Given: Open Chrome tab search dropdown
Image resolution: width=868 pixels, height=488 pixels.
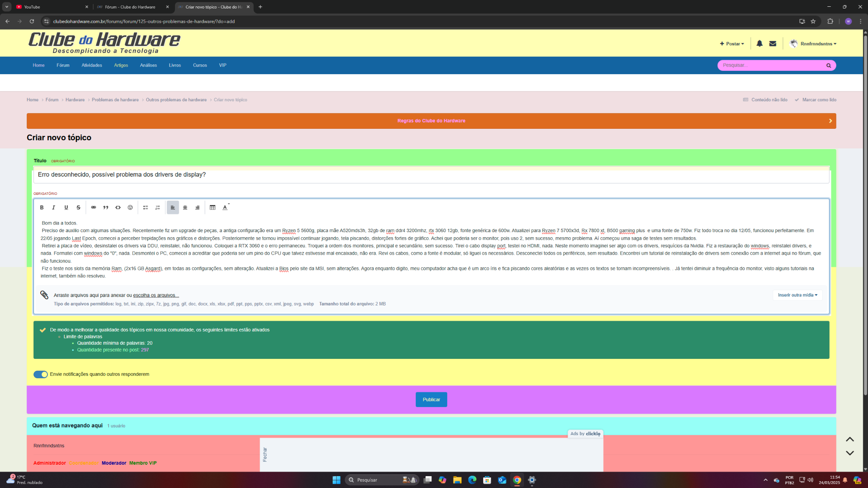Looking at the screenshot, I should (7, 7).
